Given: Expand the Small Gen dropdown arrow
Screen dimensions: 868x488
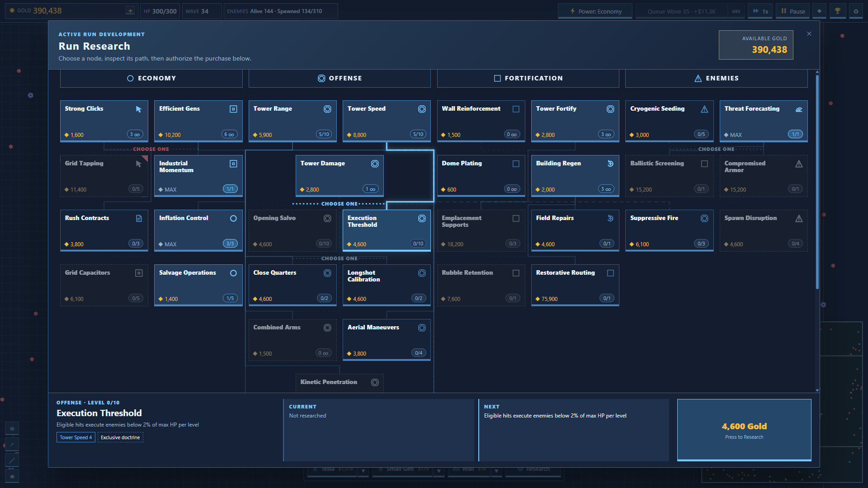Looking at the screenshot, I should click(x=439, y=471).
